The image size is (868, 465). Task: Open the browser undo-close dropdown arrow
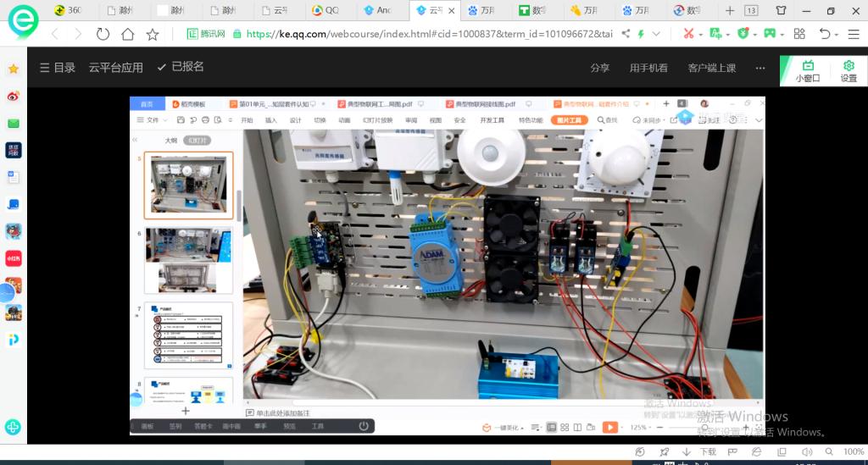(x=836, y=34)
